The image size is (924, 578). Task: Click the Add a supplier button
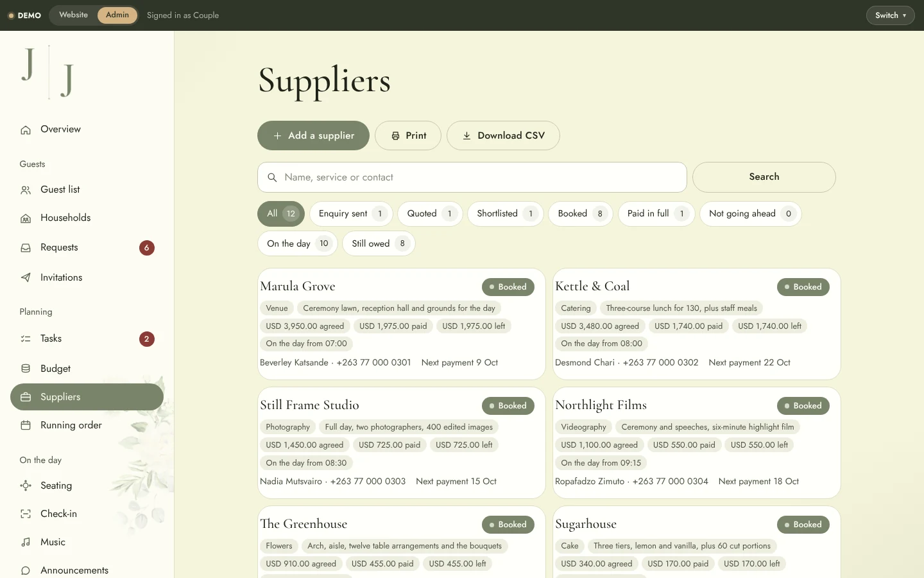[313, 136]
